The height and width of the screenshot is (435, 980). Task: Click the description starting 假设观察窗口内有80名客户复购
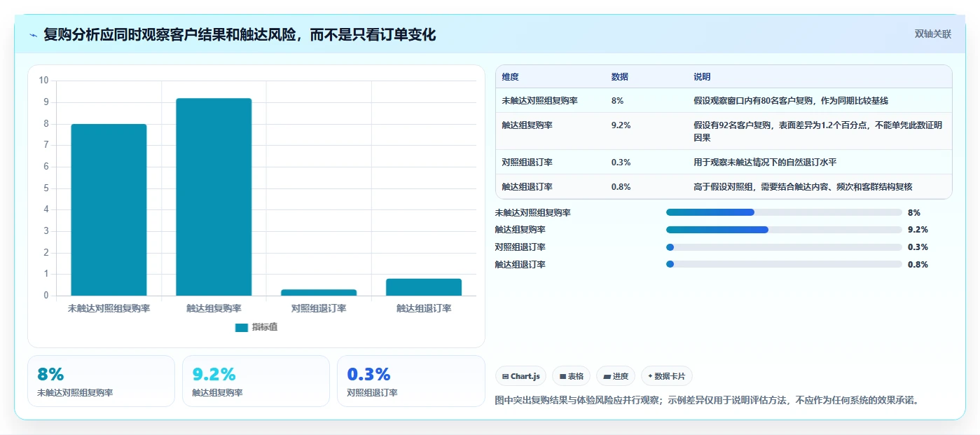click(x=791, y=101)
